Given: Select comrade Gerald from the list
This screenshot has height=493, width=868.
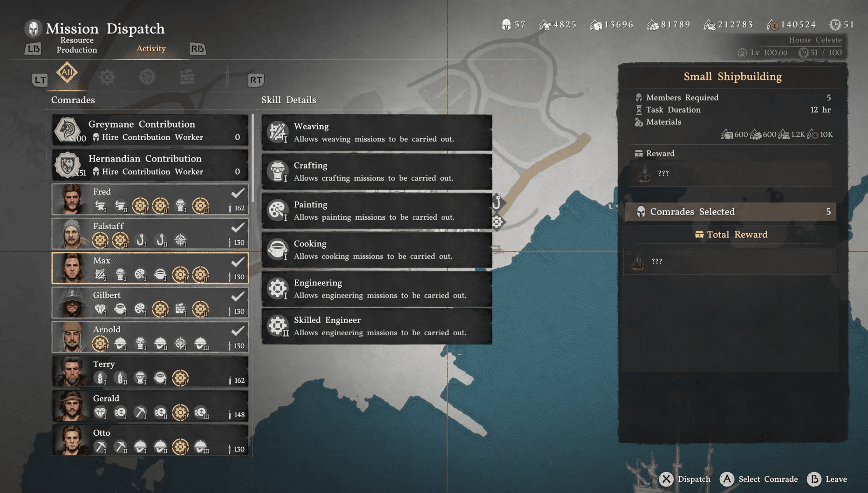Looking at the screenshot, I should (150, 406).
